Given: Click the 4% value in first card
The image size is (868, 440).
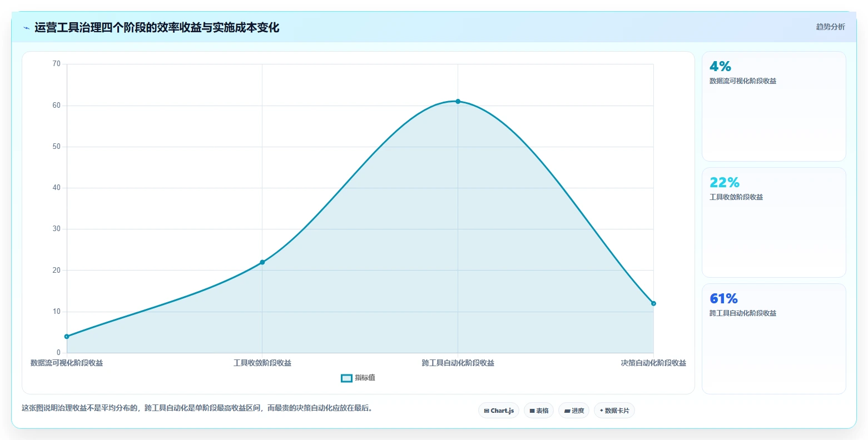Looking at the screenshot, I should click(x=720, y=67).
